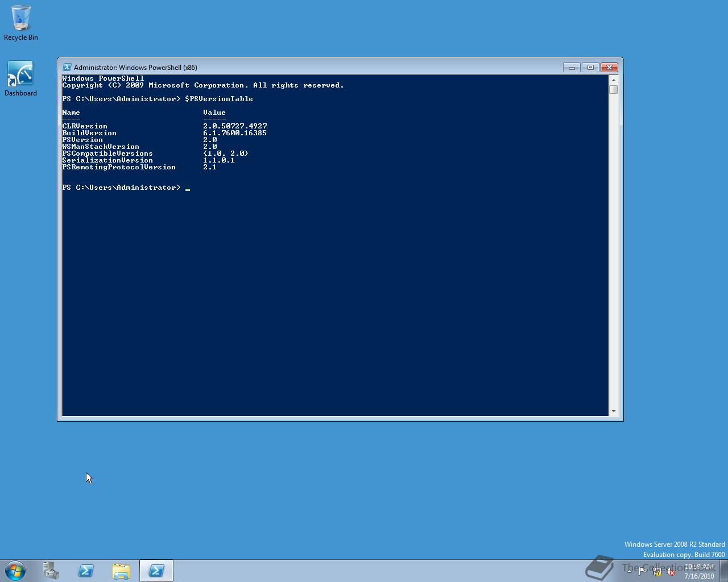Click the value {1.0, 2.0}
The width and height of the screenshot is (728, 582).
(x=226, y=153)
